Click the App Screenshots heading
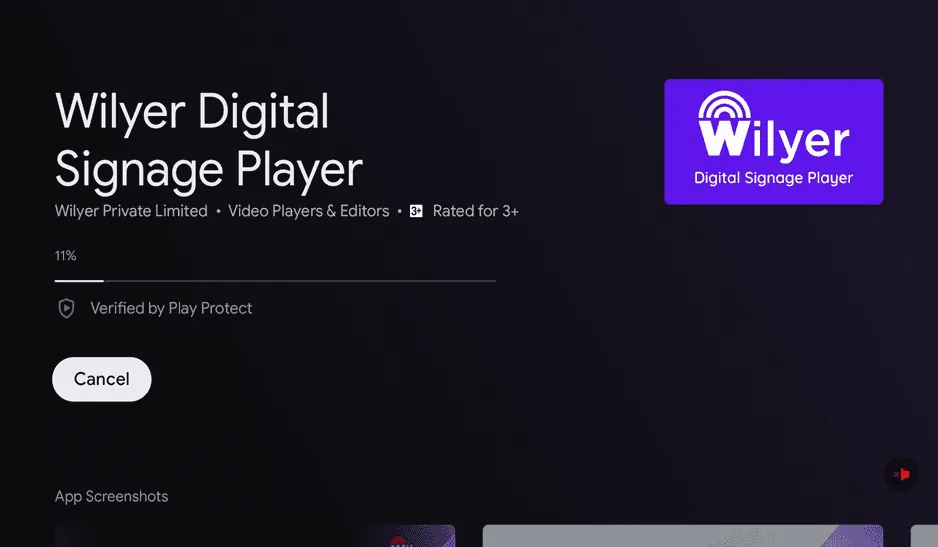 (111, 497)
